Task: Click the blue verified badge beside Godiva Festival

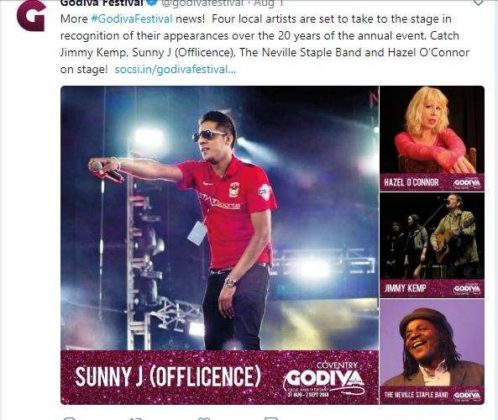Action: click(152, 2)
